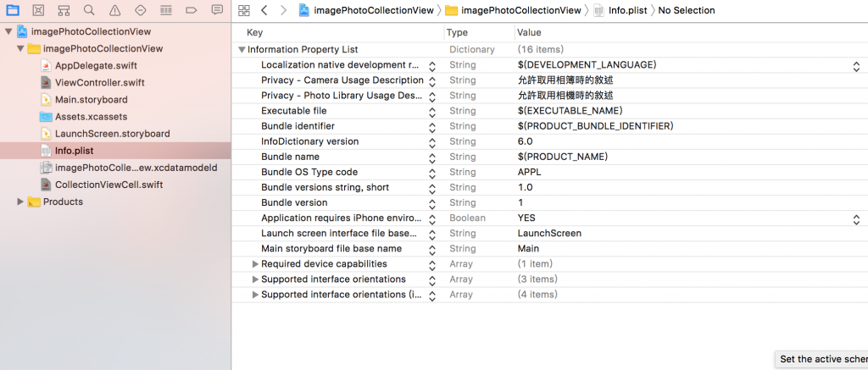Viewport: 868px width, 370px height.
Task: Expand the Products folder
Action: pyautogui.click(x=21, y=202)
